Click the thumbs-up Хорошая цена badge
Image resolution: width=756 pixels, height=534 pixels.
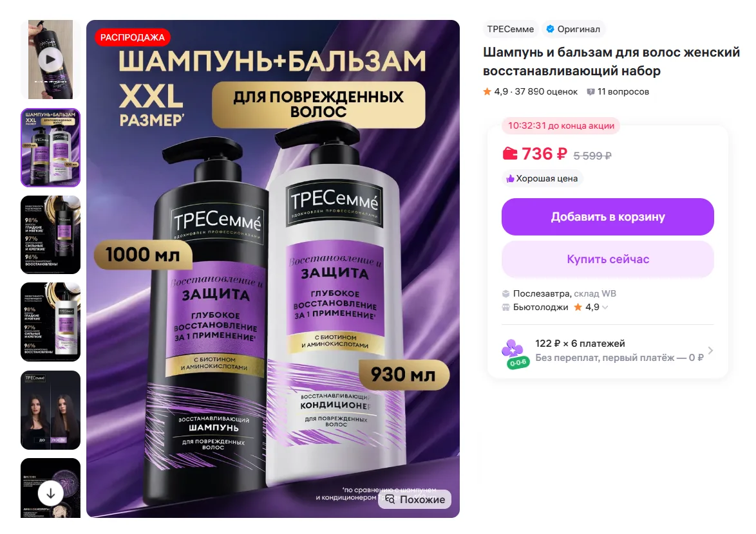[542, 179]
